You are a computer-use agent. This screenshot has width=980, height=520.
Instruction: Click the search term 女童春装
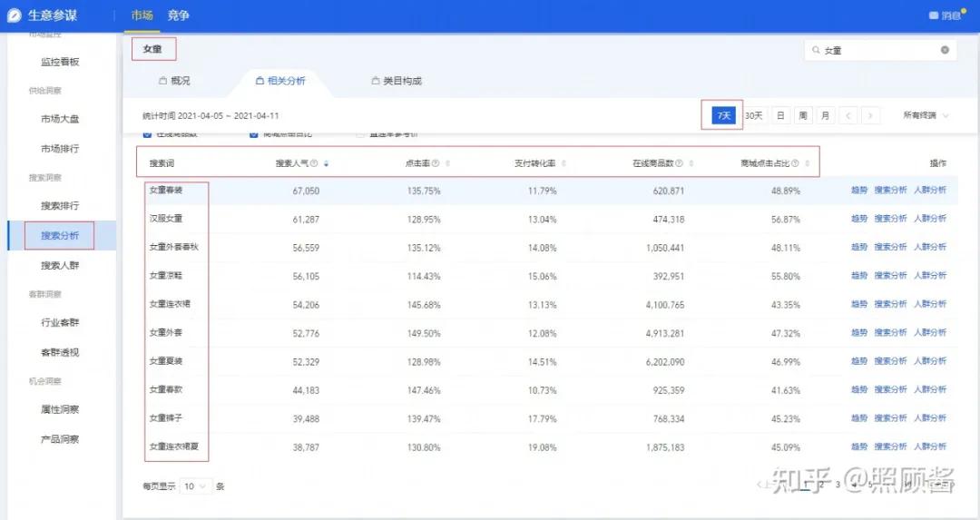click(166, 190)
